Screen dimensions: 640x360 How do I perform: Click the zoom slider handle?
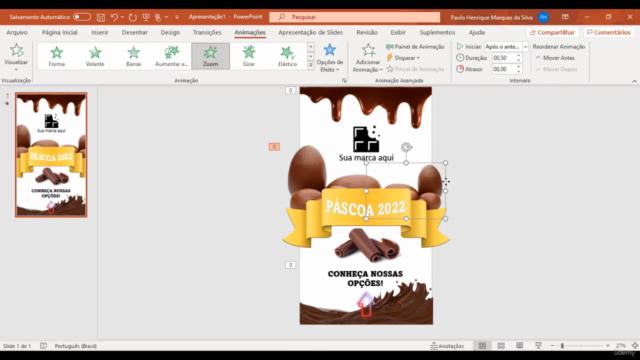tap(562, 346)
